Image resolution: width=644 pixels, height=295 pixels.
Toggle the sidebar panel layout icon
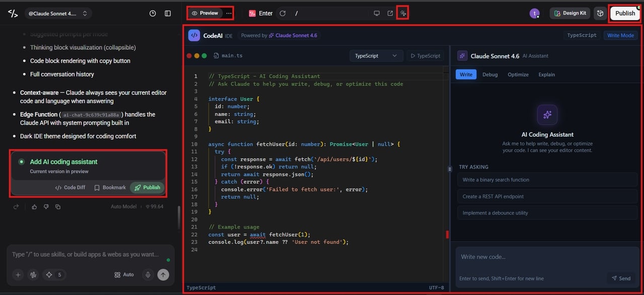pos(168,14)
